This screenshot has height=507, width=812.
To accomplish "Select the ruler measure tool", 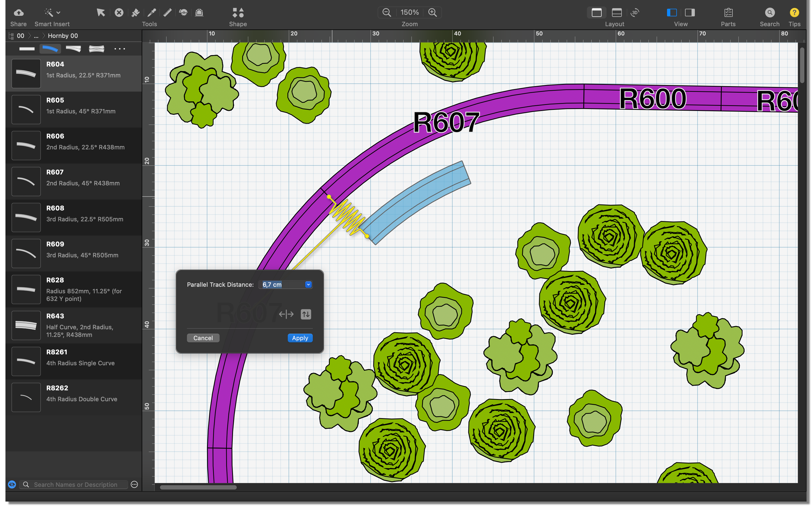I will 168,13.
